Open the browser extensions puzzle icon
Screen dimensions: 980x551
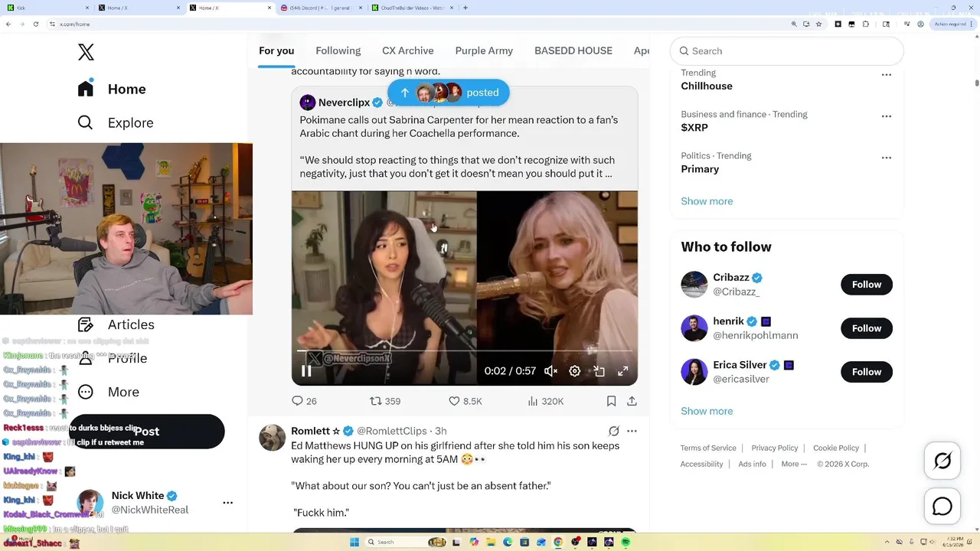coord(866,24)
